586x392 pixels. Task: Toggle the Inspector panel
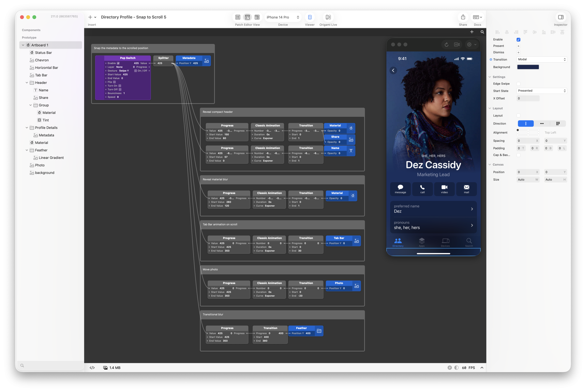(x=561, y=17)
